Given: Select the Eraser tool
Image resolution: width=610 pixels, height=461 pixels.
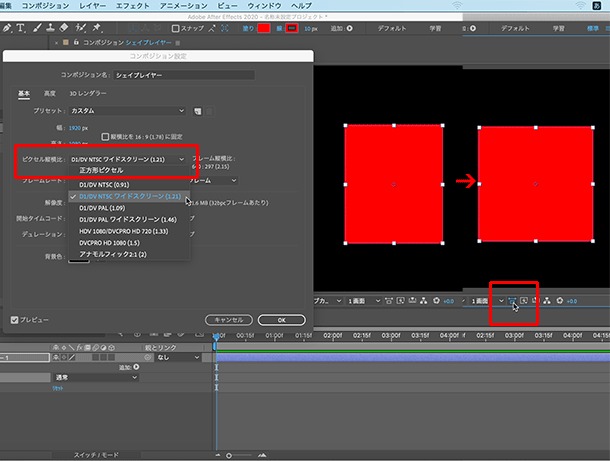Looking at the screenshot, I should [64, 28].
